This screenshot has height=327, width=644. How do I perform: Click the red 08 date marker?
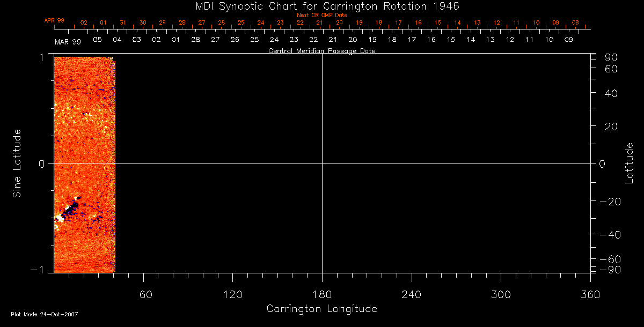pos(575,23)
